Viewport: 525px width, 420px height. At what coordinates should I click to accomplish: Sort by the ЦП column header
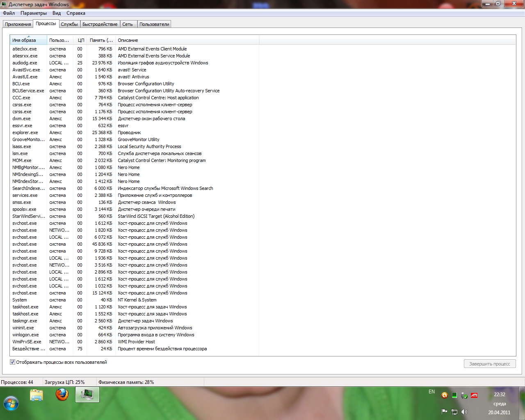coord(80,40)
